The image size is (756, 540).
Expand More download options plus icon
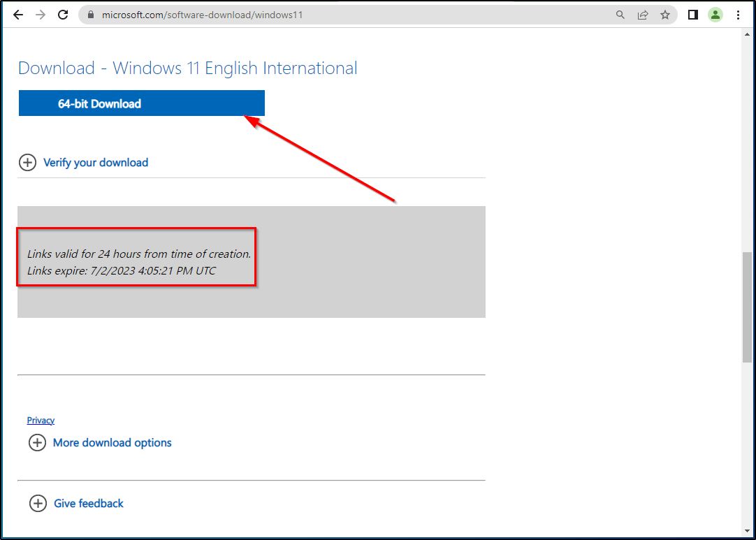(37, 443)
